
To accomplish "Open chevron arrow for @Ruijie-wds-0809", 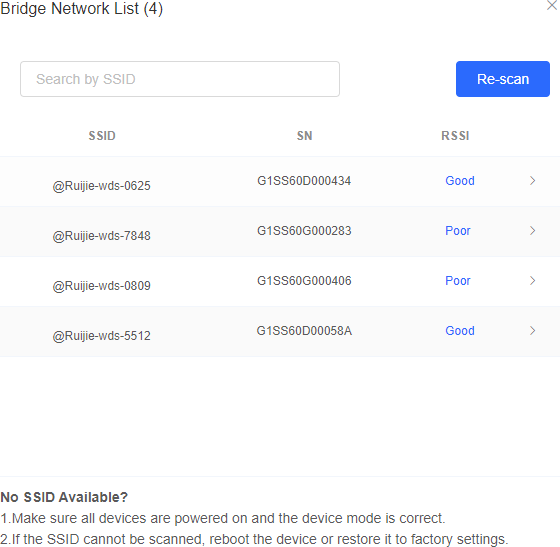I will pyautogui.click(x=532, y=281).
